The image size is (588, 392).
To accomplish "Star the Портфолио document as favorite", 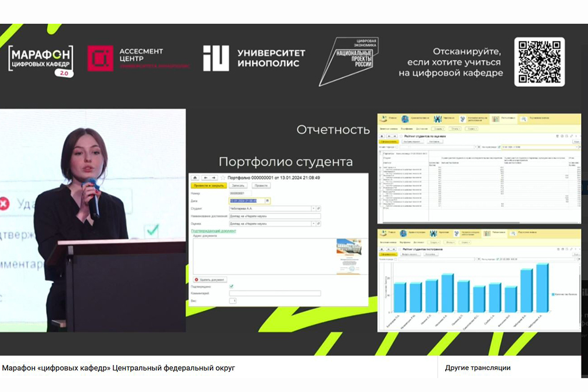I will (223, 177).
